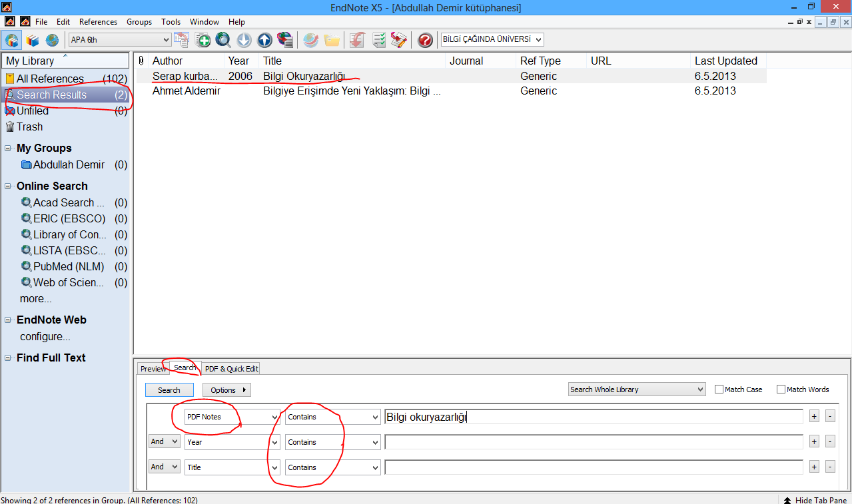The image size is (852, 504).
Task: Switch to the PDF & Quick Edit tab
Action: coord(231,369)
